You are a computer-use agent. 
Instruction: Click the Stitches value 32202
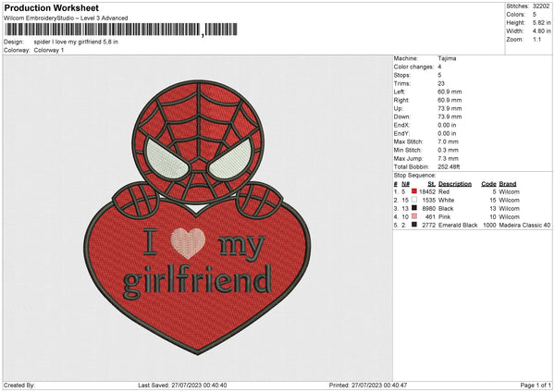[x=541, y=6]
